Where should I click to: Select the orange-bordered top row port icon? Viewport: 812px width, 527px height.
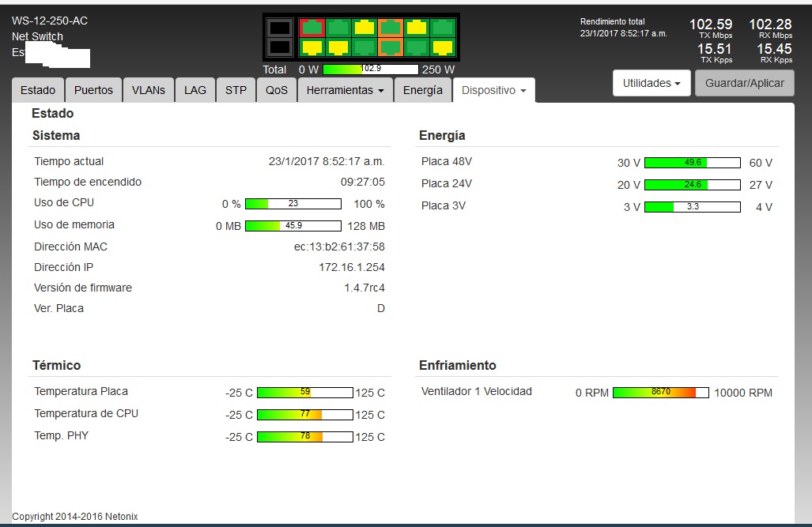[x=390, y=28]
